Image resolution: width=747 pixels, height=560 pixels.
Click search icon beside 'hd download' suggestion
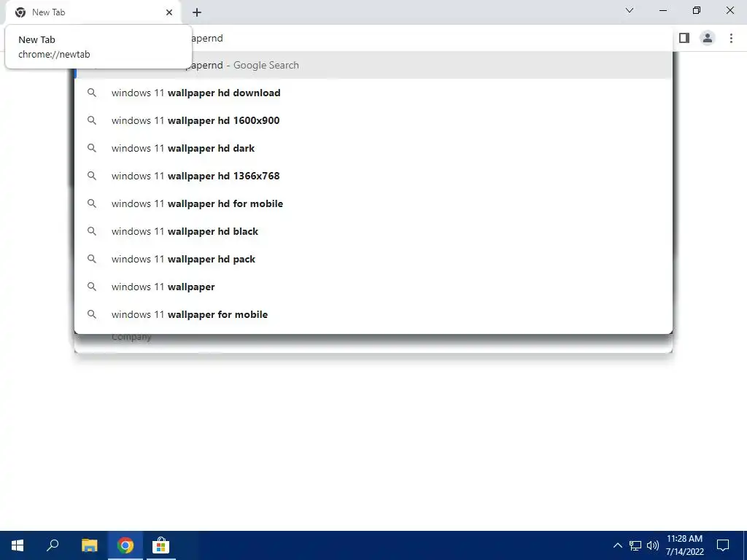(92, 93)
